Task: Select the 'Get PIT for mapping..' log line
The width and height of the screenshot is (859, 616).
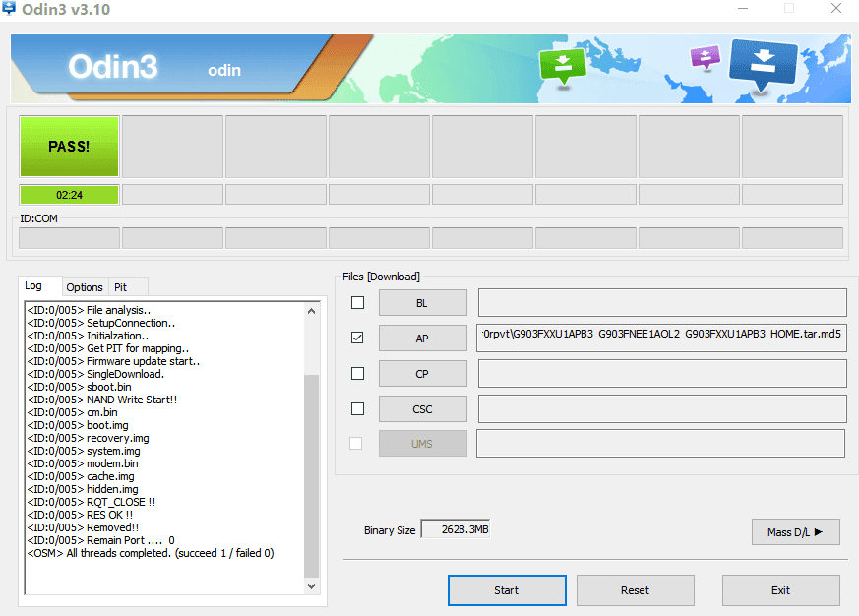Action: 108,348
